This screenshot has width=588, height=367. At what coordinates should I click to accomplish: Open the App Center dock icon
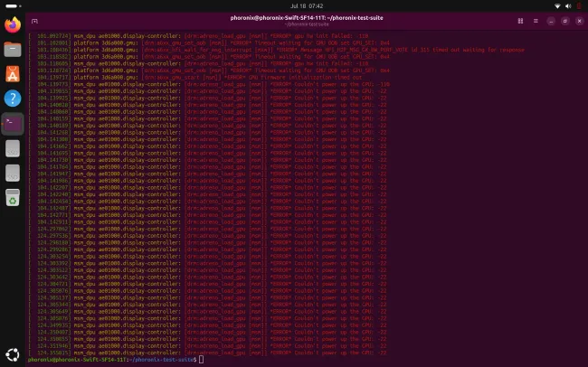[13, 74]
